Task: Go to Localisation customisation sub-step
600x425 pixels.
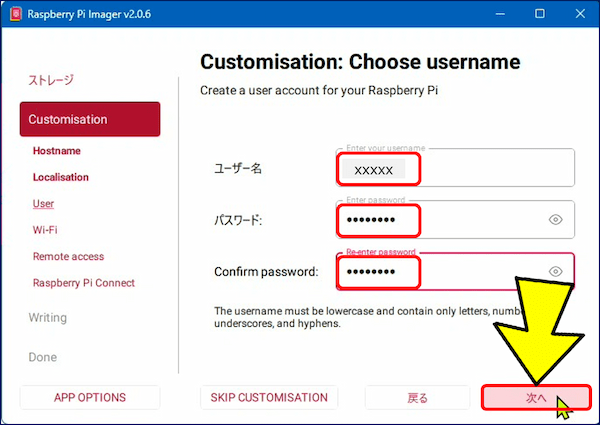Action: click(x=60, y=177)
